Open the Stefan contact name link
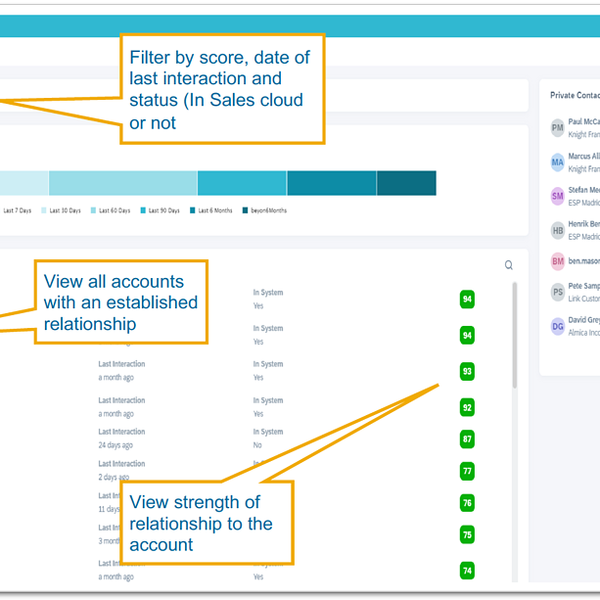Viewport: 600px width, 600px height. (584, 188)
